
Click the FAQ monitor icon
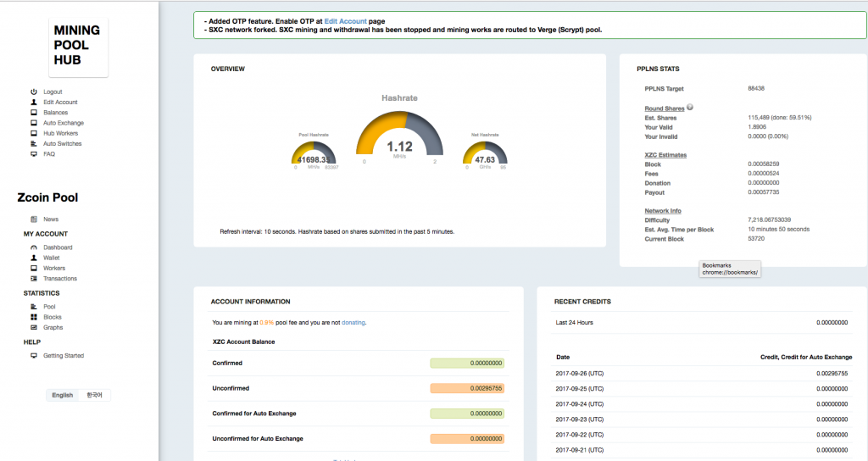(34, 154)
